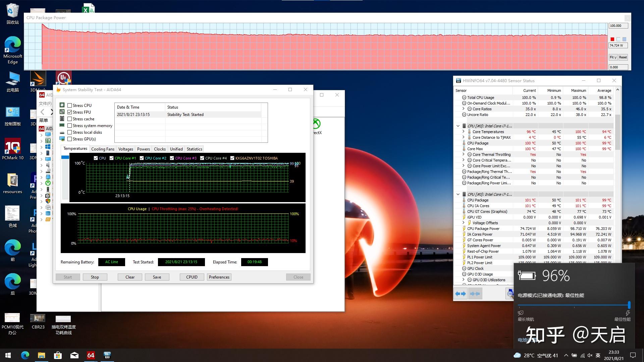Image resolution: width=644 pixels, height=362 pixels.
Task: Click the CPUID button in AIDA64
Action: [x=192, y=277]
